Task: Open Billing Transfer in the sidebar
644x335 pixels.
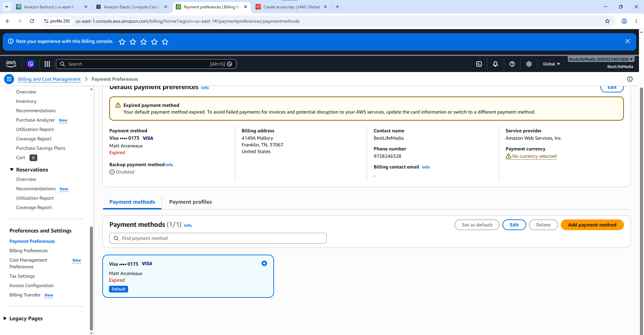Action: pos(25,295)
